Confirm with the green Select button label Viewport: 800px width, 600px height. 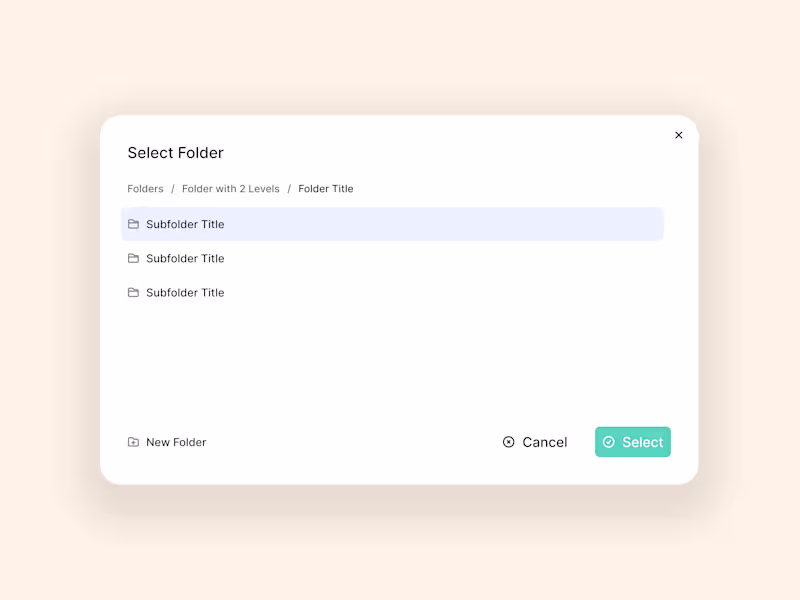pyautogui.click(x=642, y=442)
